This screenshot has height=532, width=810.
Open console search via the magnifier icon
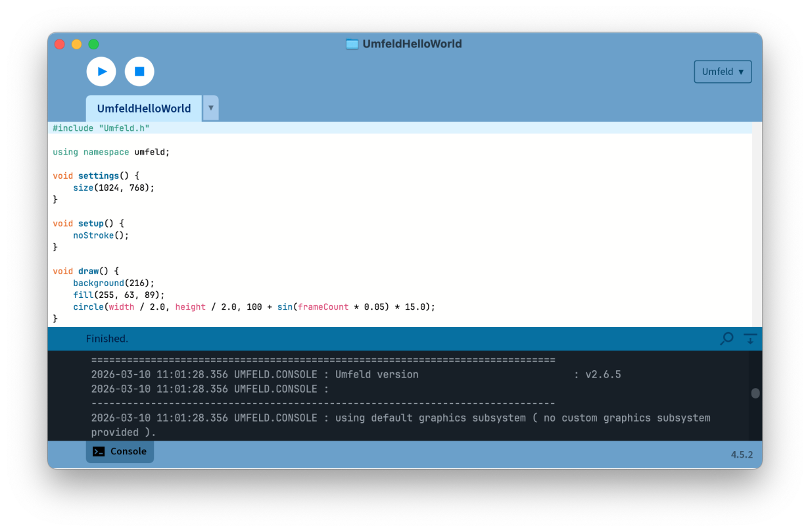point(726,339)
